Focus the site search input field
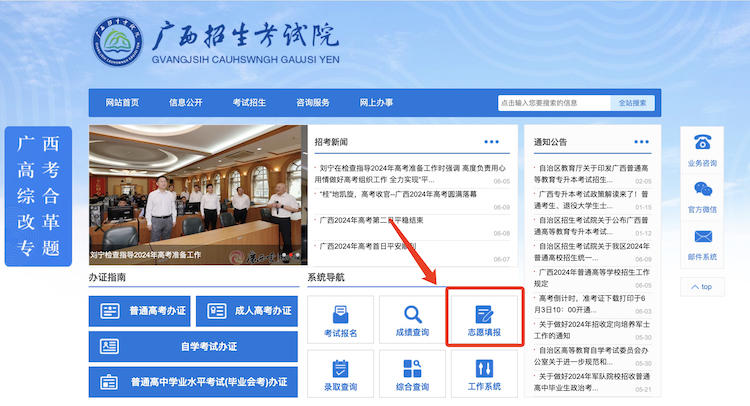This screenshot has width=750, height=406. [x=553, y=102]
